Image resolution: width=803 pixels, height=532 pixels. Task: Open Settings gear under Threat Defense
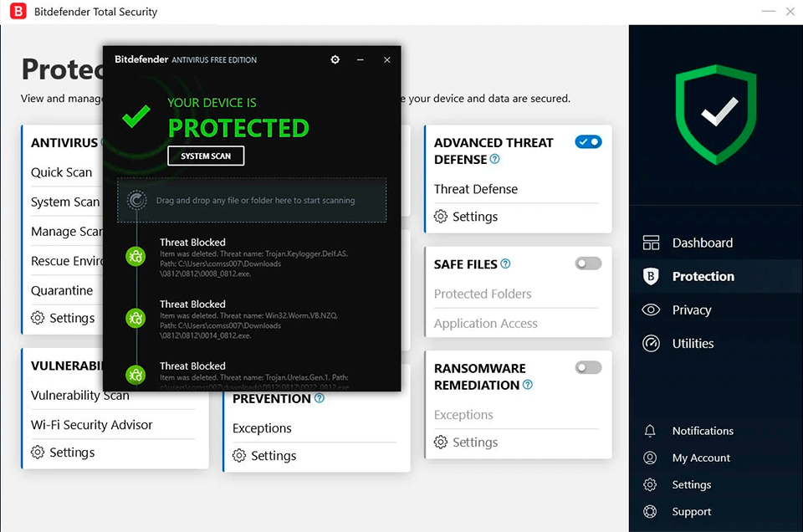tap(441, 217)
